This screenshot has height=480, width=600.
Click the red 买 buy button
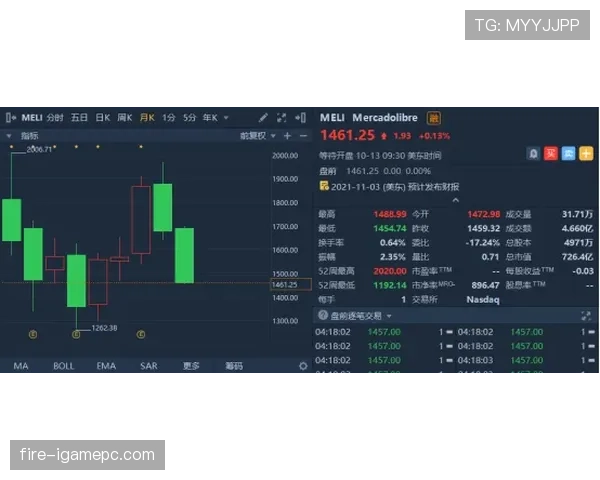coord(551,154)
